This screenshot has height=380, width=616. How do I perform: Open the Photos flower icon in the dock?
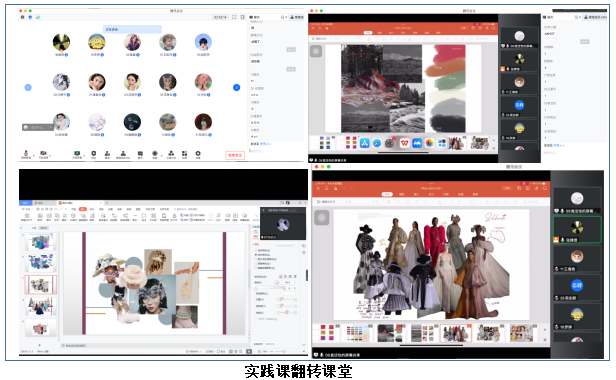pyautogui.click(x=429, y=143)
